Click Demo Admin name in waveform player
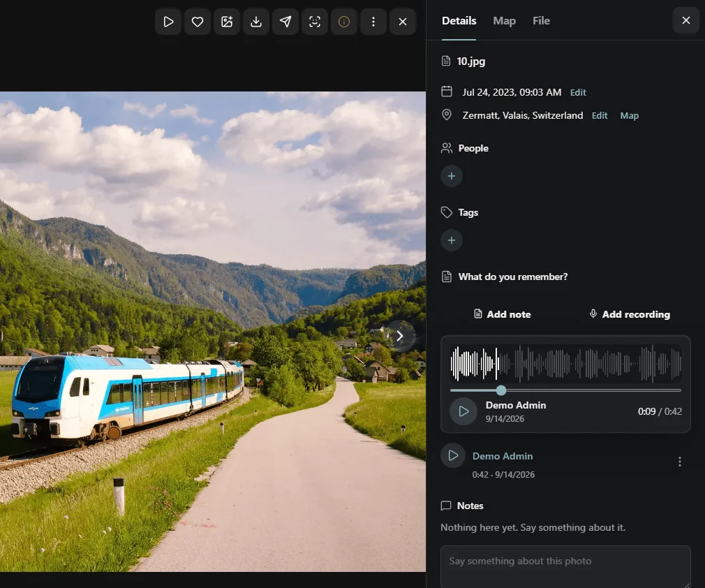The height and width of the screenshot is (588, 705). [516, 405]
